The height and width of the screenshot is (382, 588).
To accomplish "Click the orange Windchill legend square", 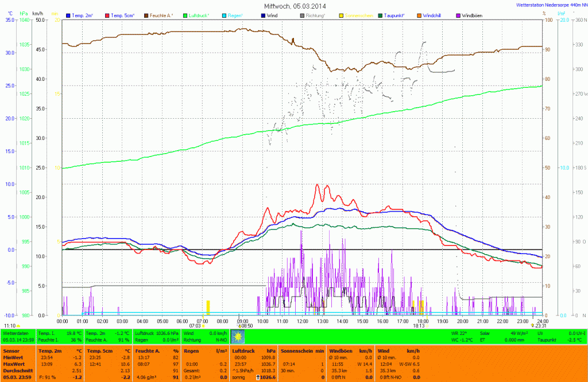I will pos(419,14).
